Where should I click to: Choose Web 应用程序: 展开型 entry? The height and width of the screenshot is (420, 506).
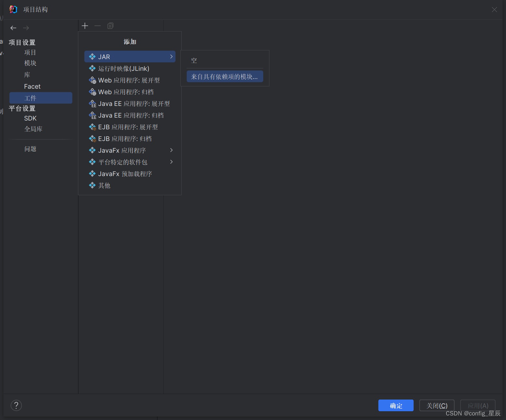click(130, 80)
